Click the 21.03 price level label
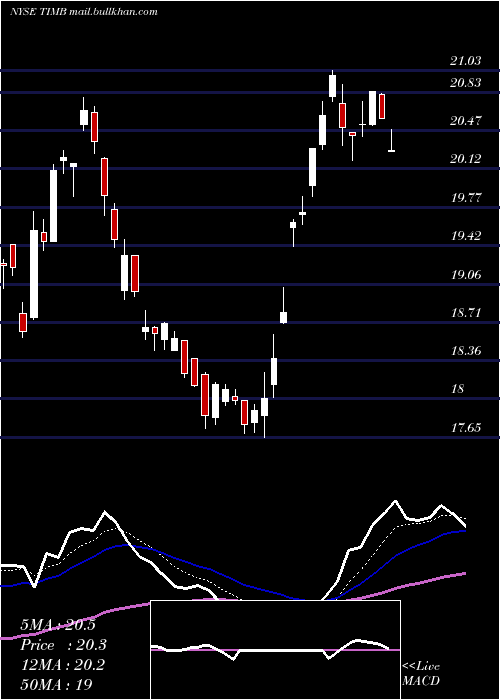This screenshot has height=700, width=500. tap(466, 61)
